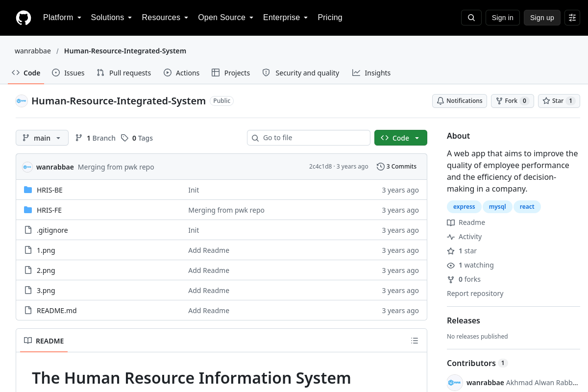Click the star icon beside 1 star
The width and height of the screenshot is (588, 392).
(x=451, y=251)
